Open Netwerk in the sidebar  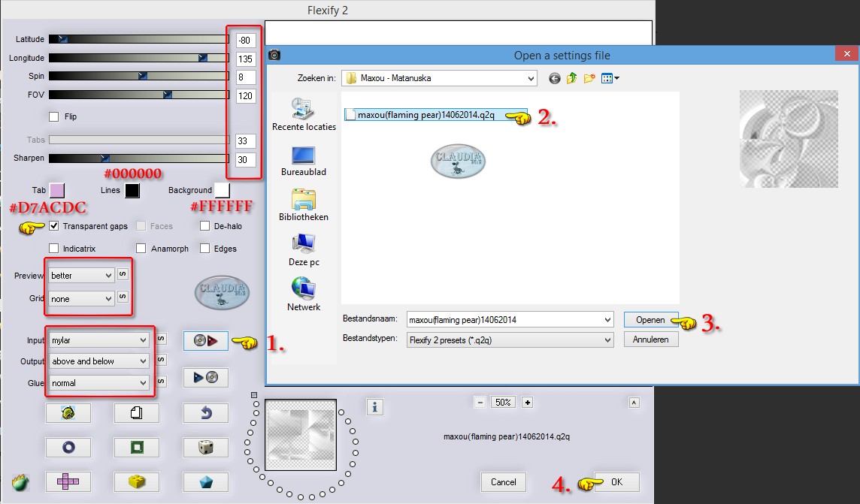[x=303, y=294]
